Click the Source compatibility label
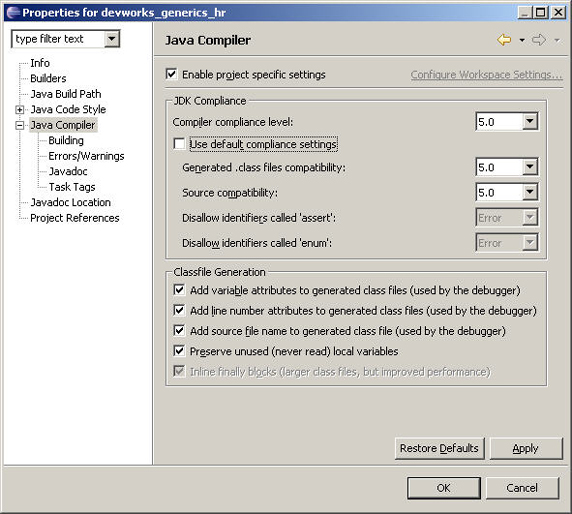 (x=230, y=193)
